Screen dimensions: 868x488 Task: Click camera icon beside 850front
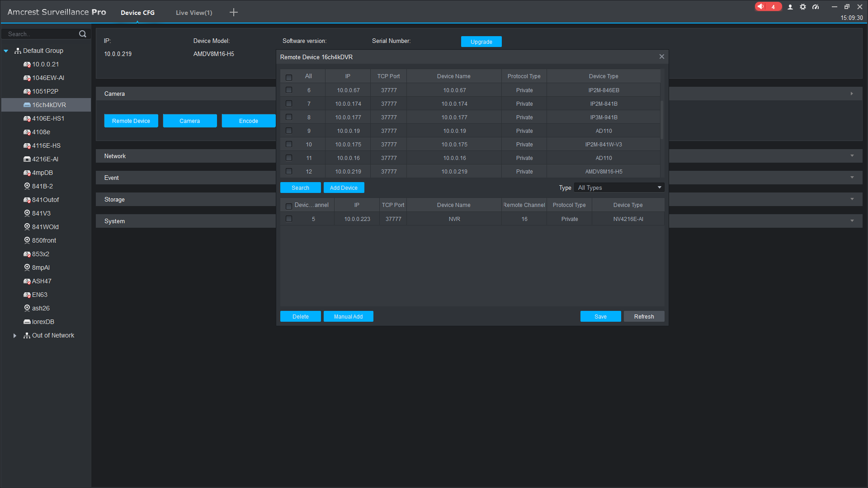point(27,240)
